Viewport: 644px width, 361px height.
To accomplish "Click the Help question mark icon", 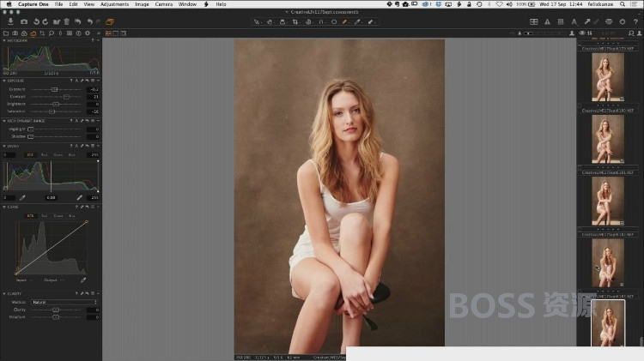I will [x=635, y=21].
